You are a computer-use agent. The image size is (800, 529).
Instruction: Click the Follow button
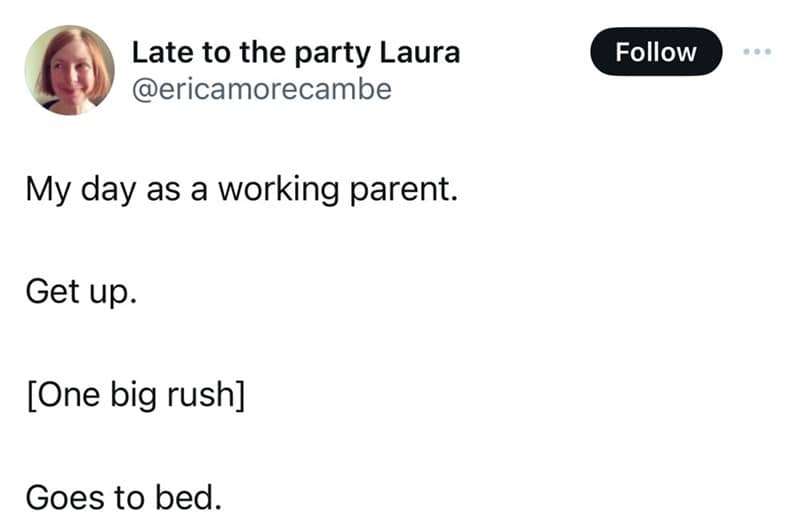(x=655, y=52)
